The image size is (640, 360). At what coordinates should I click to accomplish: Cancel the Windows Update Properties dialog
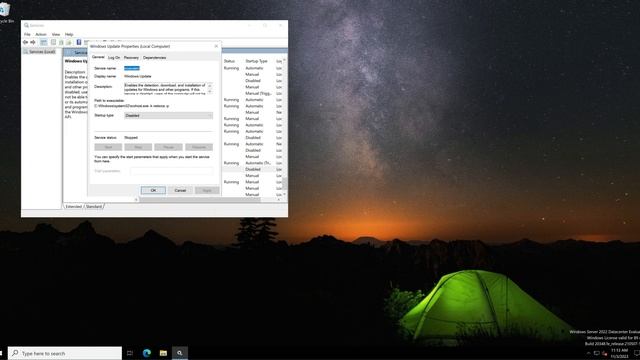(180, 190)
